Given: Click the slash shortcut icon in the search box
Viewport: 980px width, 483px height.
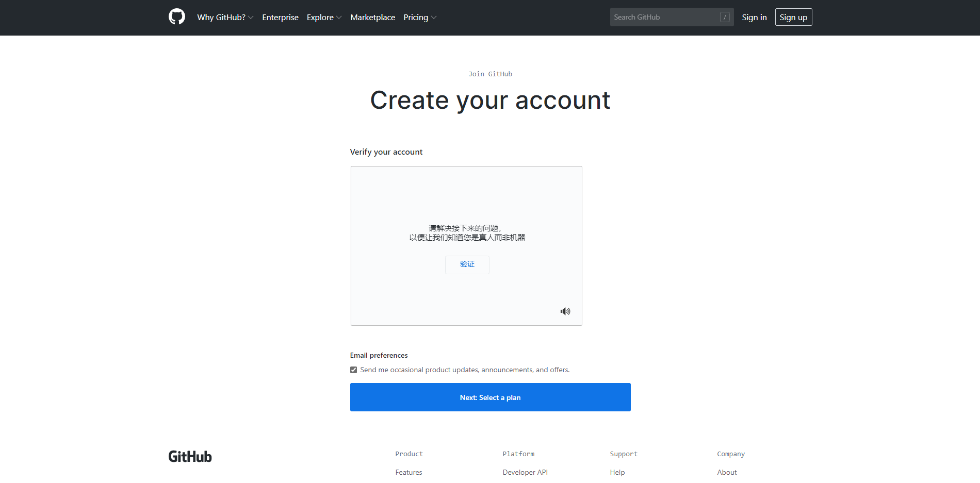Looking at the screenshot, I should (x=725, y=17).
